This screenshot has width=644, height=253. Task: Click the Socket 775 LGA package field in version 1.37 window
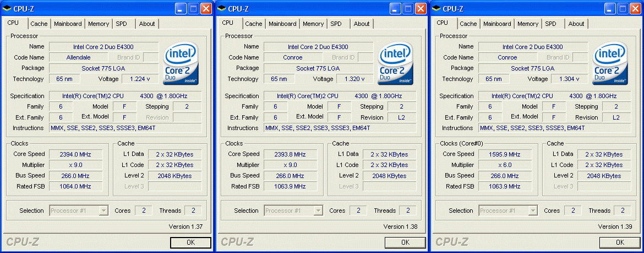coord(104,68)
